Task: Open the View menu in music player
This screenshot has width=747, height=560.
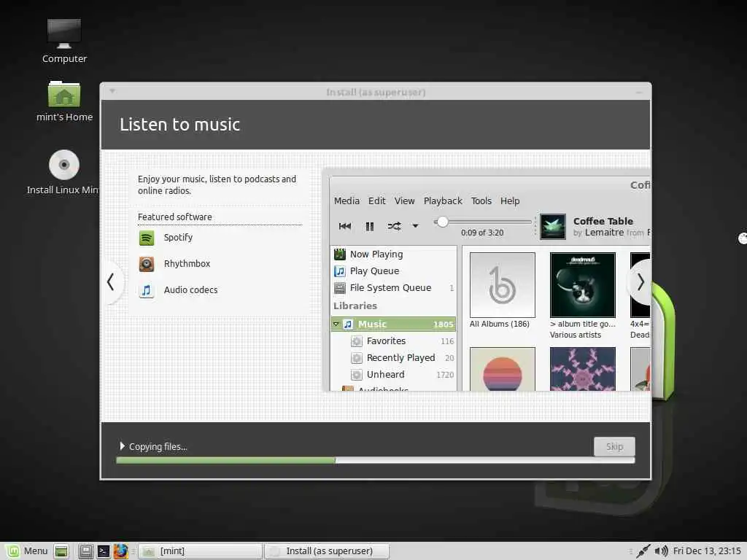Action: [404, 201]
